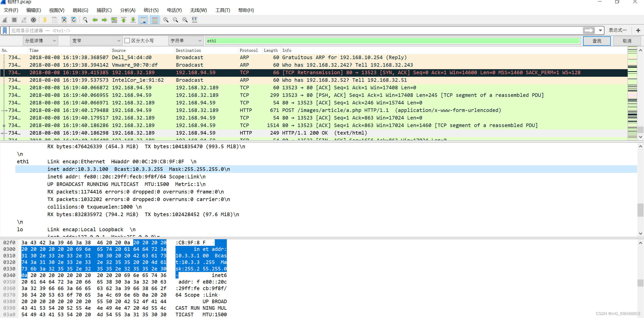Screen dimensions: 644x318
Task: Open the 工具(T) menu
Action: click(223, 10)
